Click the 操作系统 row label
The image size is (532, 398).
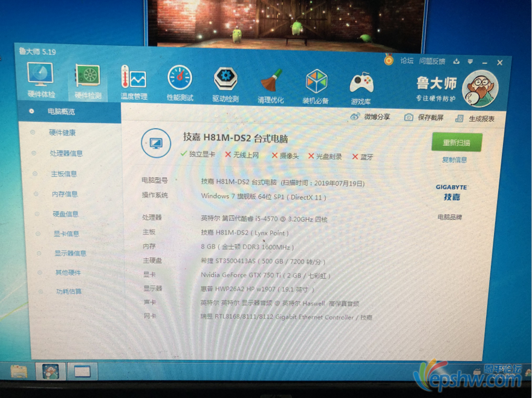pyautogui.click(x=155, y=195)
